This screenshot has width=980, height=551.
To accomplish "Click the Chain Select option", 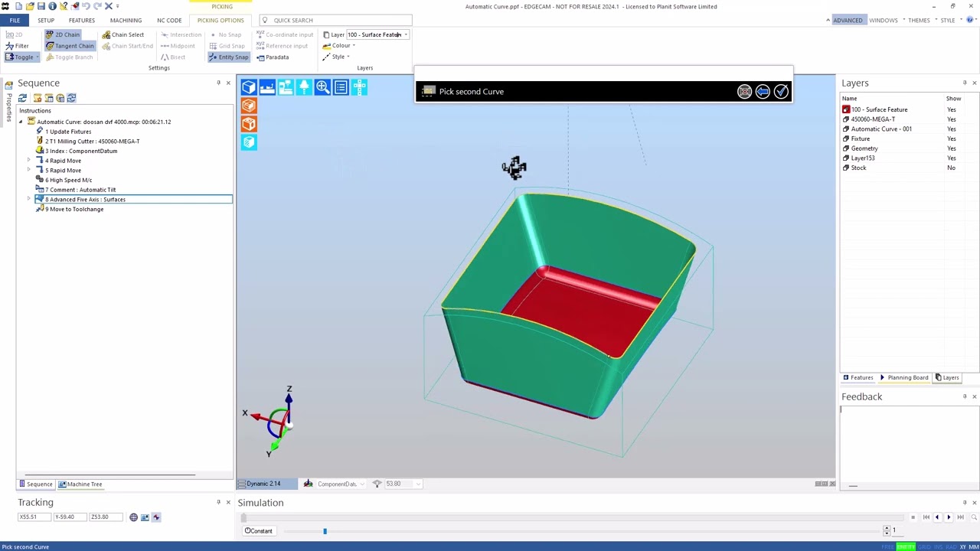I will 123,34.
